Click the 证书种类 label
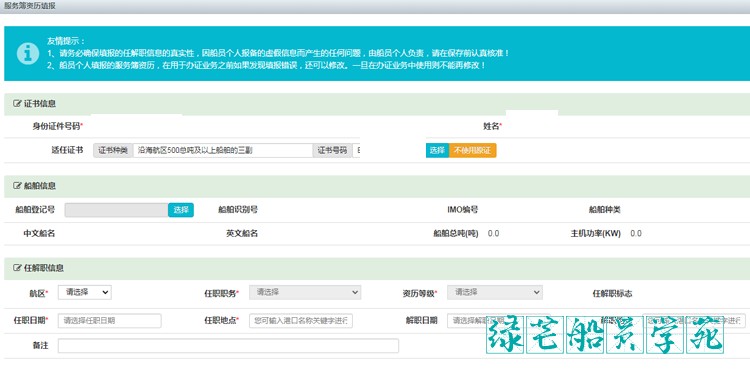The height and width of the screenshot is (372, 750). [113, 150]
